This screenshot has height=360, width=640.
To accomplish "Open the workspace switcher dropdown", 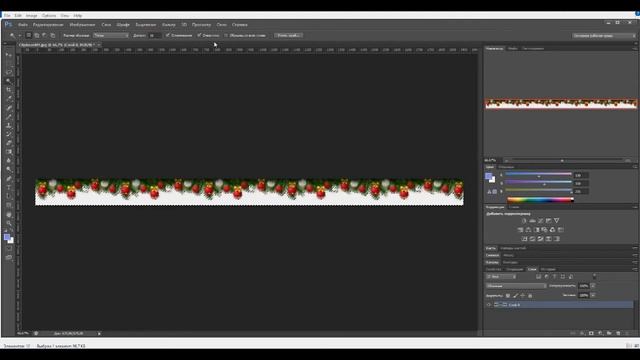I will (x=604, y=36).
